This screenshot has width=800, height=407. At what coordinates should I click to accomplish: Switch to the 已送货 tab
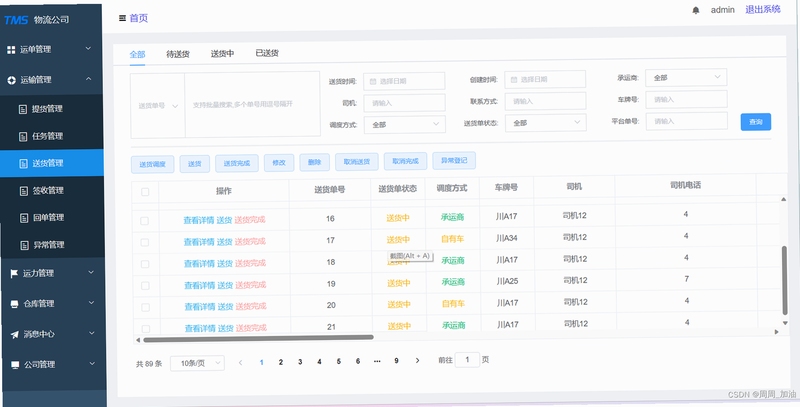point(267,53)
